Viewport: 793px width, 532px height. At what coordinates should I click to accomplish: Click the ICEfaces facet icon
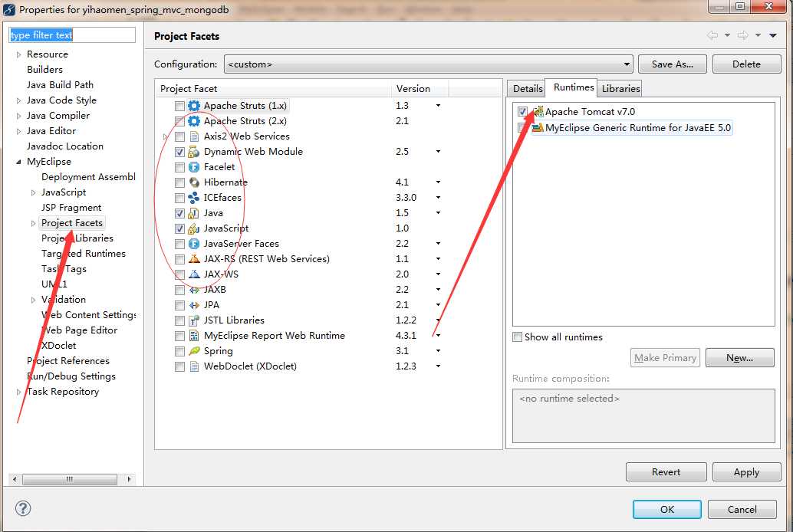tap(194, 198)
